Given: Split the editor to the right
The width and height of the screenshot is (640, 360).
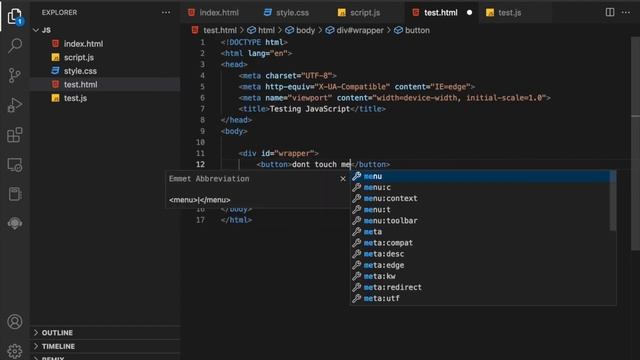Looking at the screenshot, I should pos(610,13).
